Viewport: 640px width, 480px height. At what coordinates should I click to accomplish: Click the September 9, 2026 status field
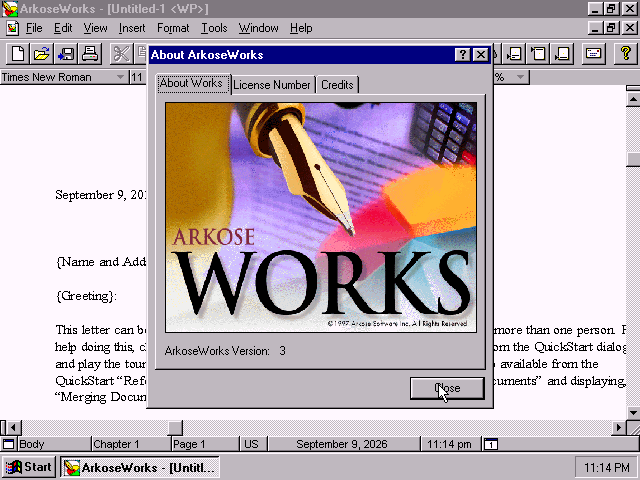(342, 444)
